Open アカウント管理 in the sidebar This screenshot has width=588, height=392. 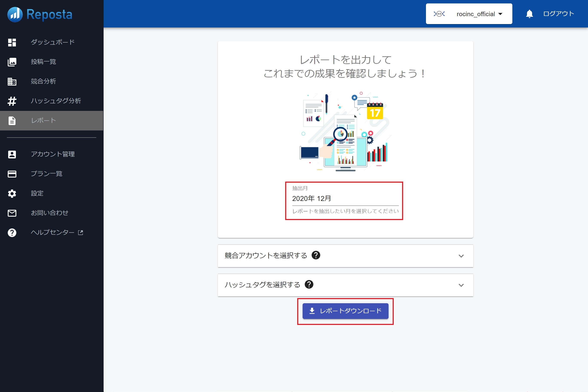coord(52,154)
